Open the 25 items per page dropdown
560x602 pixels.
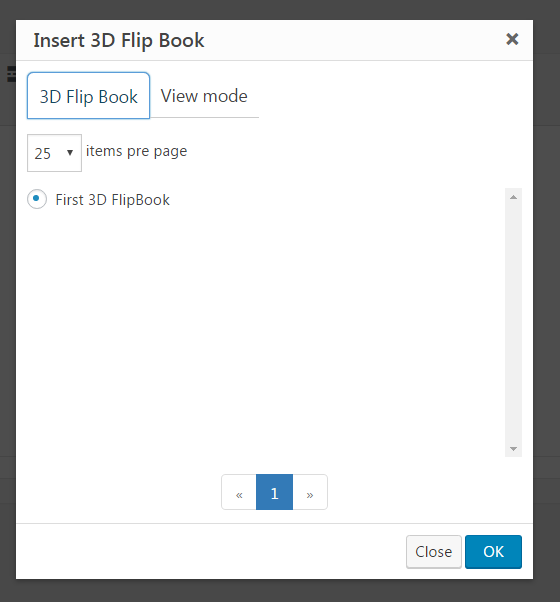(54, 153)
